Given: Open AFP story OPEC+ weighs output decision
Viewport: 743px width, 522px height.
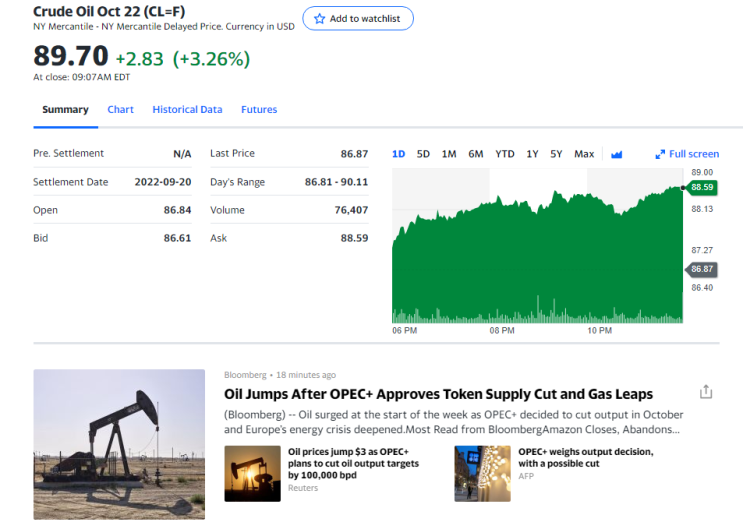Looking at the screenshot, I should 586,458.
